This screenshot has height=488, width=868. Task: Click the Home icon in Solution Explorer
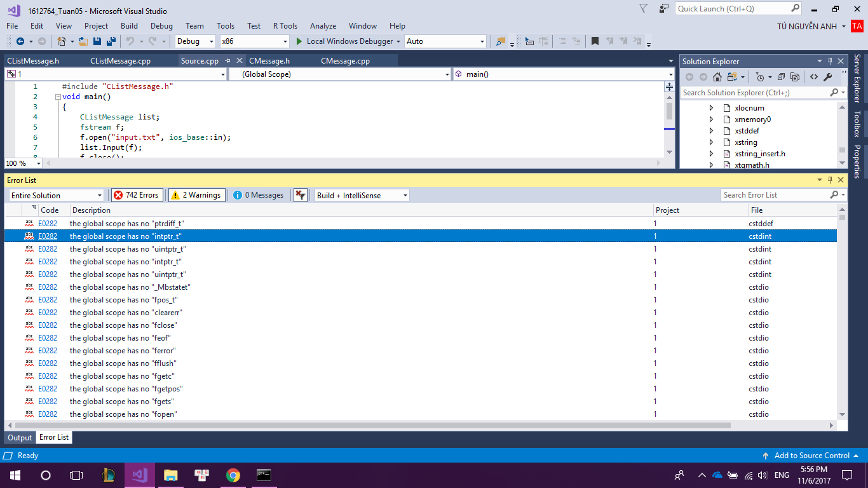[717, 77]
